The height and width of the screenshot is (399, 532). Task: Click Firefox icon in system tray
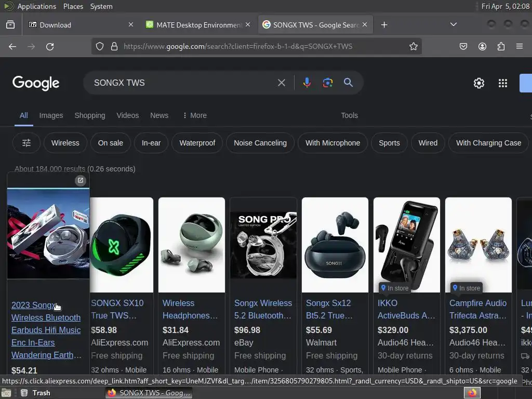pyautogui.click(x=472, y=393)
